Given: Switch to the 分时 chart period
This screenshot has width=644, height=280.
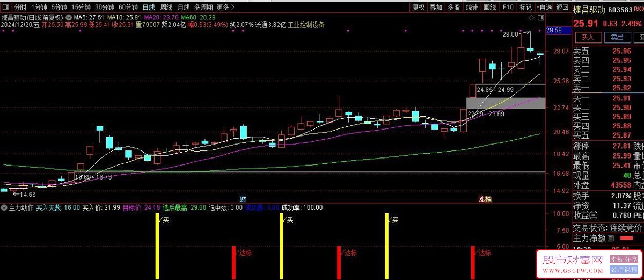Looking at the screenshot, I should coord(20,8).
